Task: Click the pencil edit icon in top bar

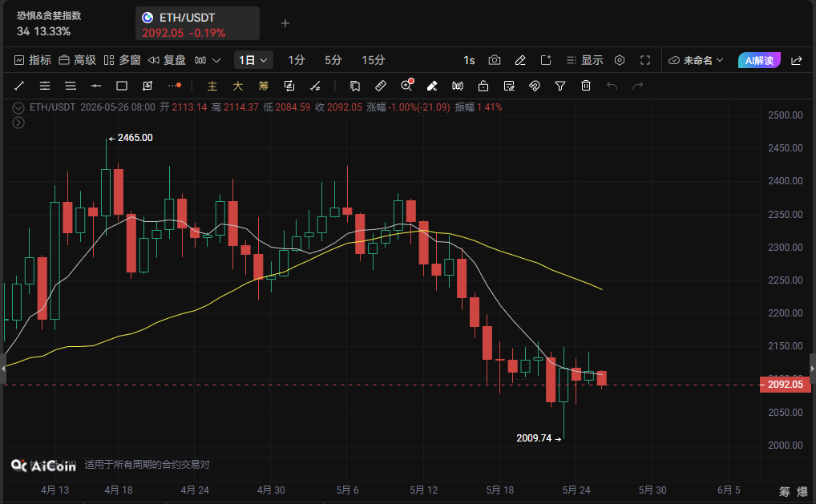Action: tap(520, 60)
